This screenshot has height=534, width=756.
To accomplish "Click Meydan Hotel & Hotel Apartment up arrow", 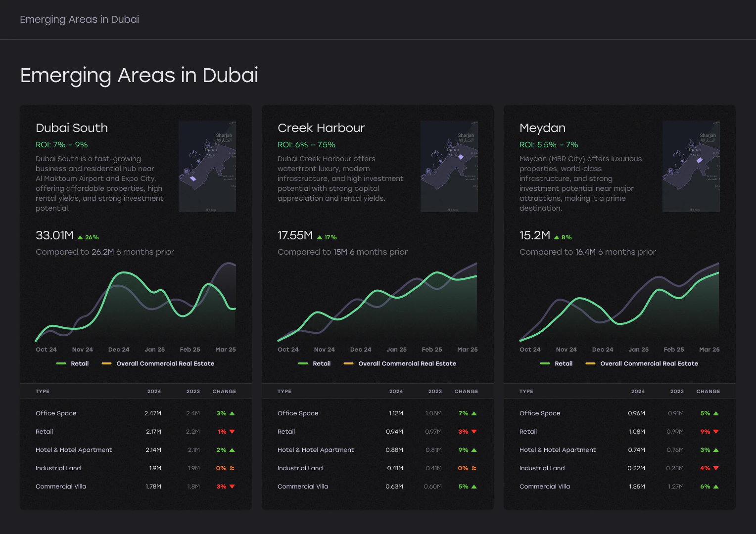I will [x=716, y=450].
